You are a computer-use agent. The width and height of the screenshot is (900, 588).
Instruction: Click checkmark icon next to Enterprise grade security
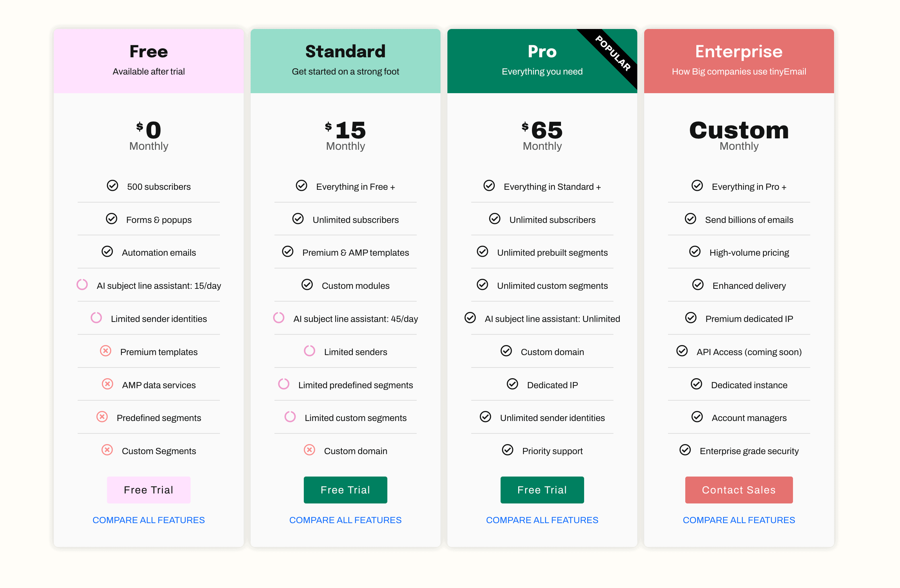click(685, 450)
